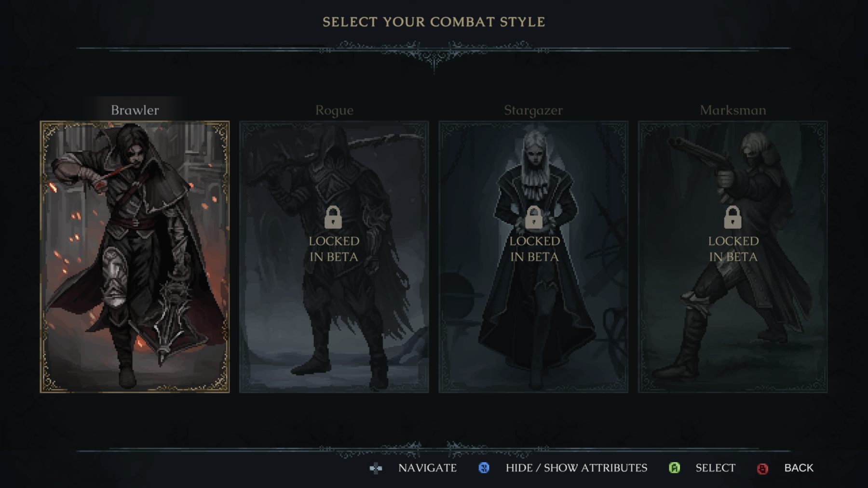Click the red B button icon
The height and width of the screenshot is (488, 868).
click(x=762, y=468)
